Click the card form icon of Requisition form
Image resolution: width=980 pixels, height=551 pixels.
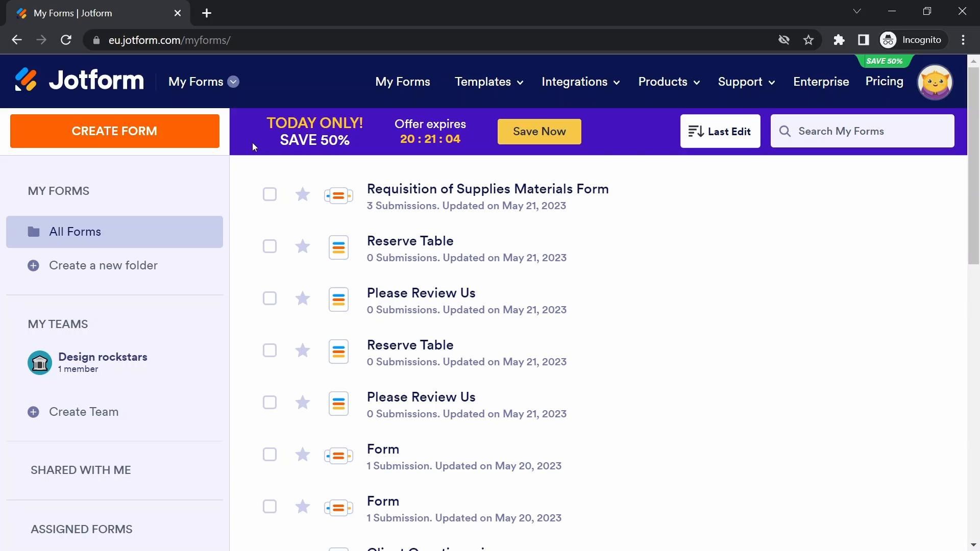(x=338, y=196)
